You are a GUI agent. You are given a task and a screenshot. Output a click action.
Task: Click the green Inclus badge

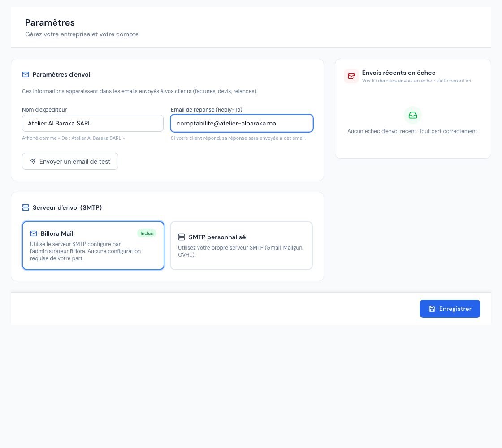[147, 233]
